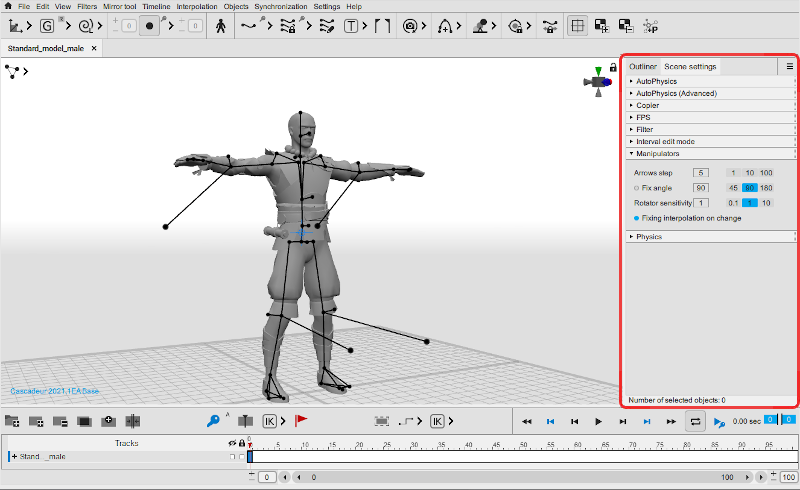Click the blue timeline frame 0 cursor
The height and width of the screenshot is (490, 800).
click(250, 456)
